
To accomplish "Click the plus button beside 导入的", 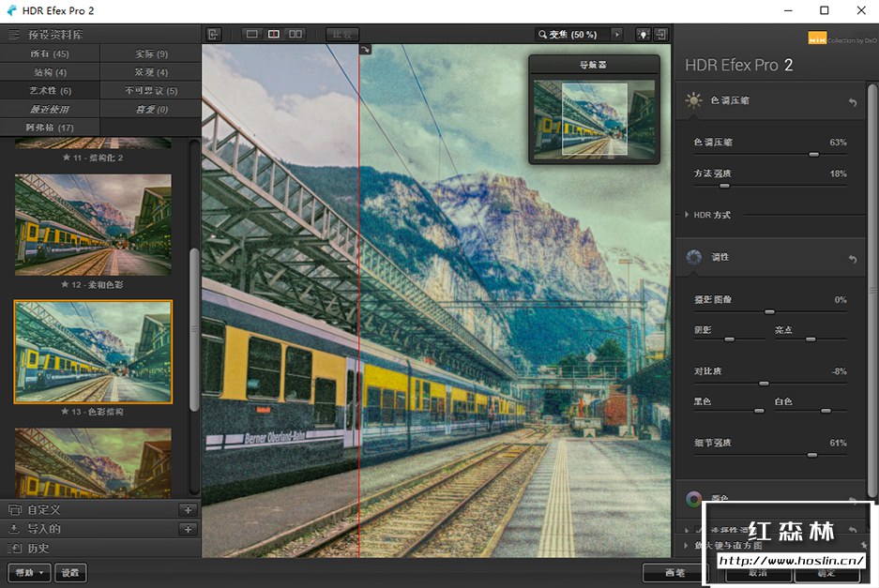I will click(x=188, y=529).
